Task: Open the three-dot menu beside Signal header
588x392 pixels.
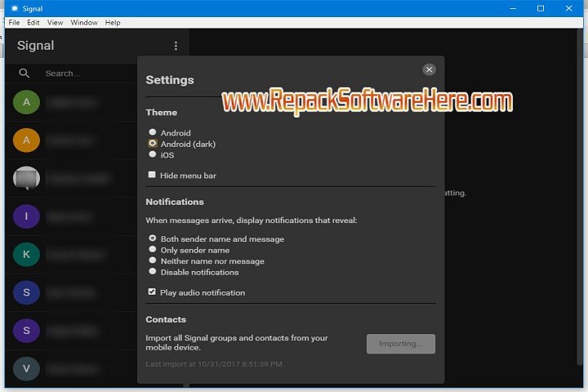Action: (176, 46)
